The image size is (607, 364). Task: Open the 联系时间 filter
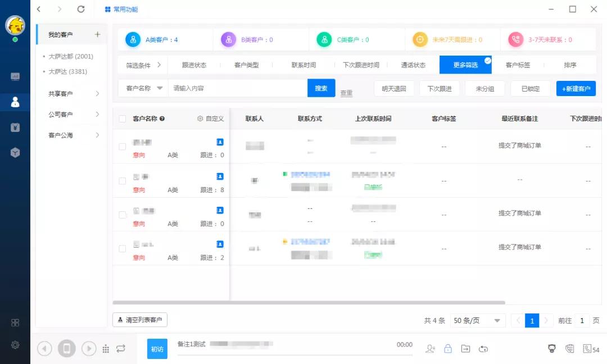coord(303,65)
